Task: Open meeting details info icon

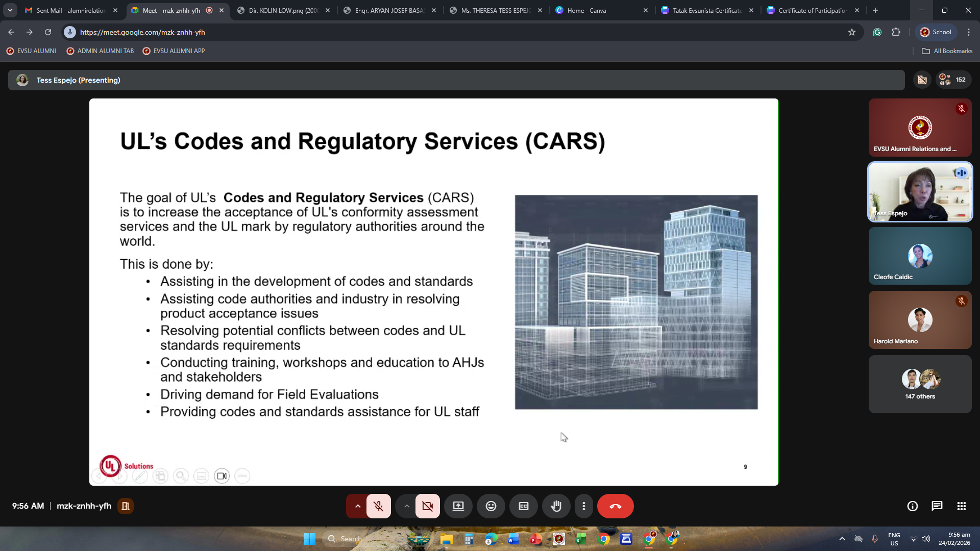Action: (912, 506)
